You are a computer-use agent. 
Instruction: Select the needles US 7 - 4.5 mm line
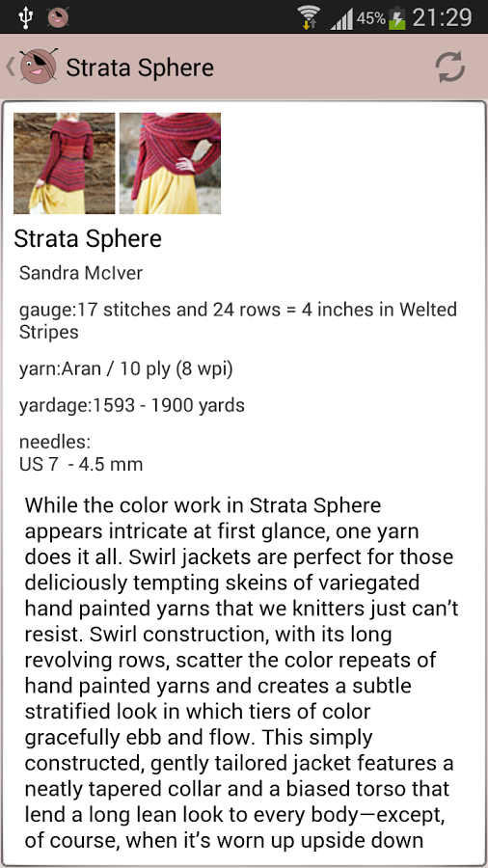[81, 453]
